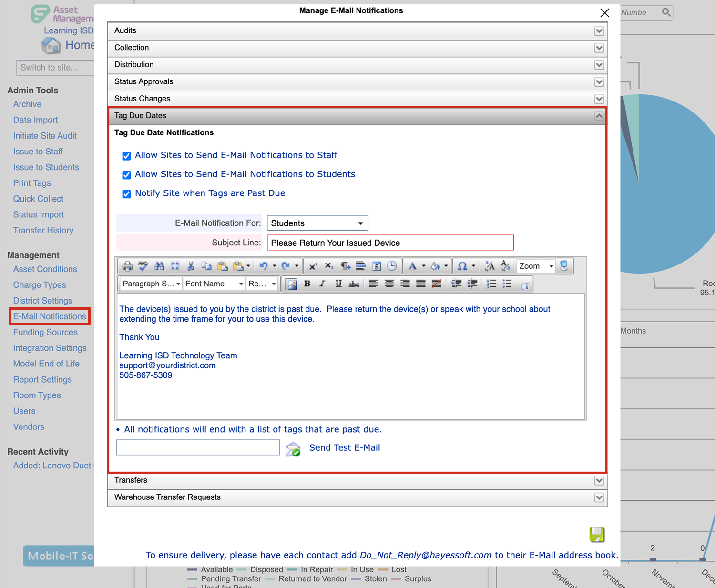The height and width of the screenshot is (588, 715).
Task: Close the Manage E-Mail Notifications dialog
Action: pos(604,13)
